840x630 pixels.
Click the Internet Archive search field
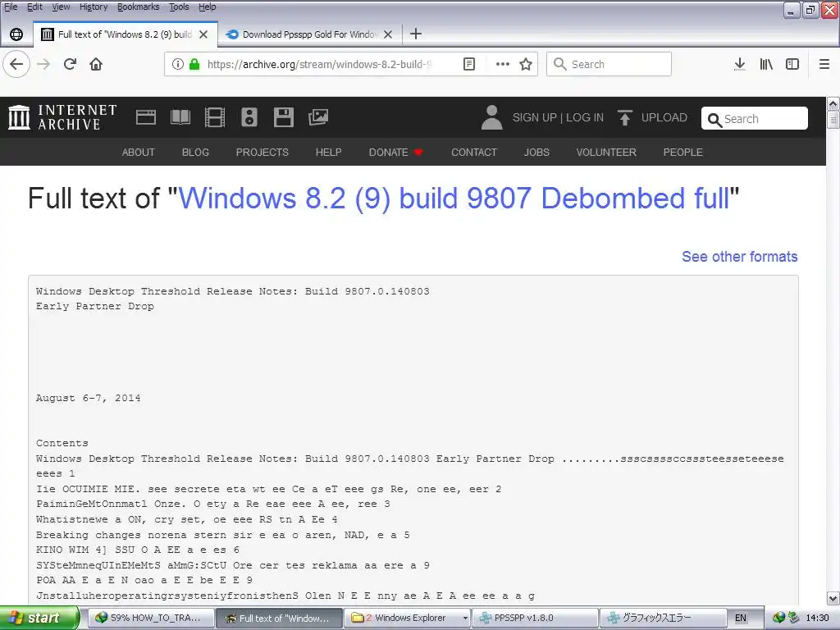tap(755, 118)
